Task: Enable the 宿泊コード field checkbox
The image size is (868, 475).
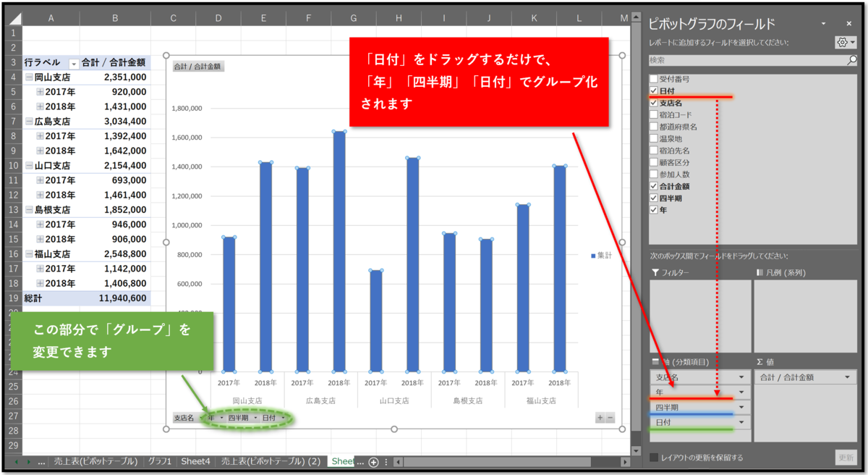Action: (x=654, y=114)
